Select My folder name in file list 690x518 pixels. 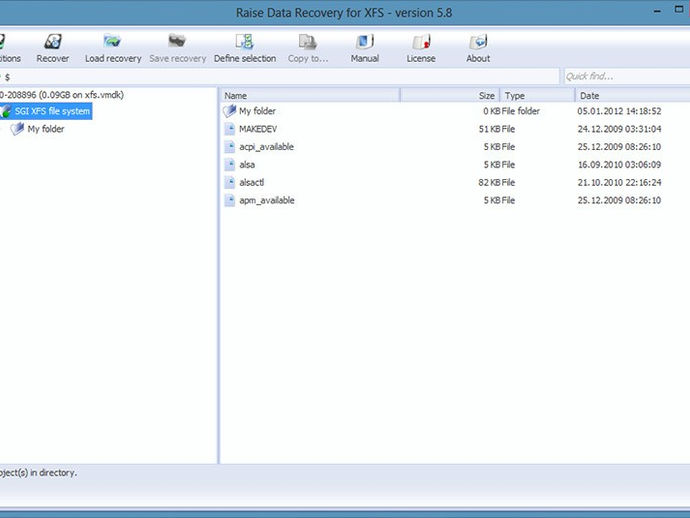(x=257, y=111)
